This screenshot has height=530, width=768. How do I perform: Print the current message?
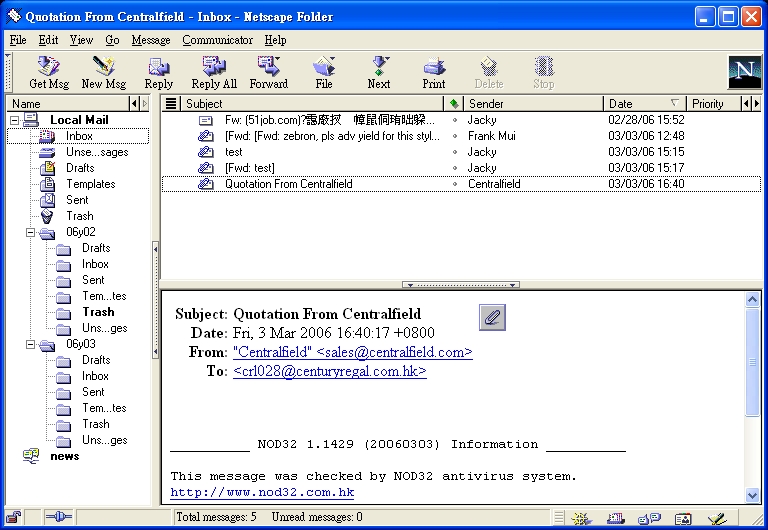coord(434,72)
